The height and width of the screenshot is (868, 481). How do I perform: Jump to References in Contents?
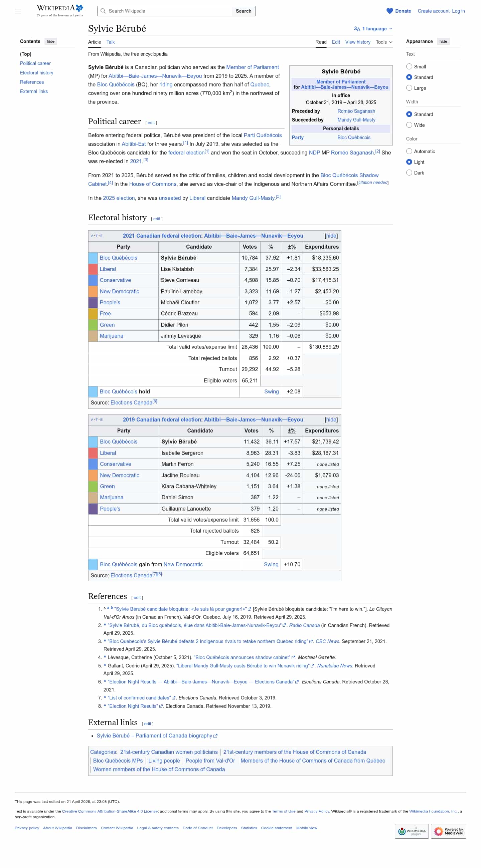(32, 82)
